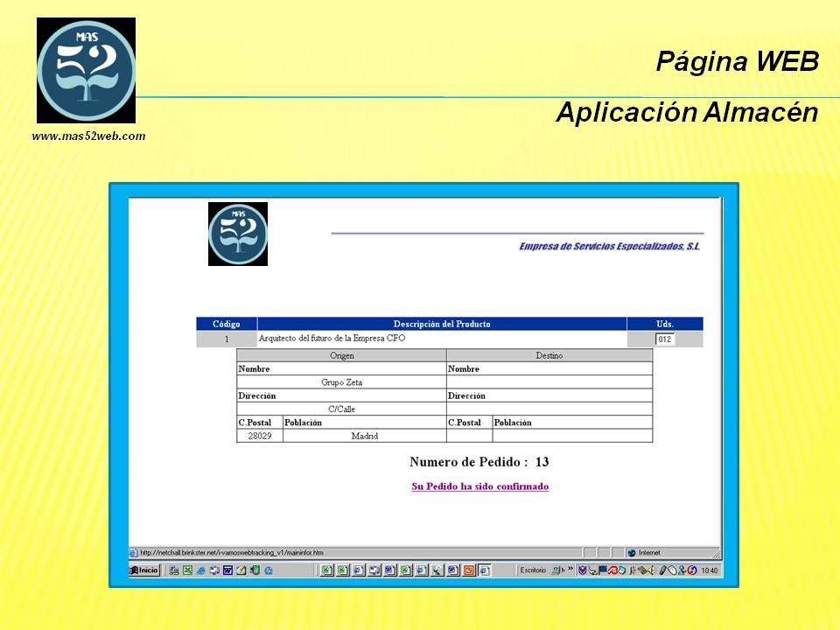Click the Internet zone indicator in status bar

tap(649, 553)
